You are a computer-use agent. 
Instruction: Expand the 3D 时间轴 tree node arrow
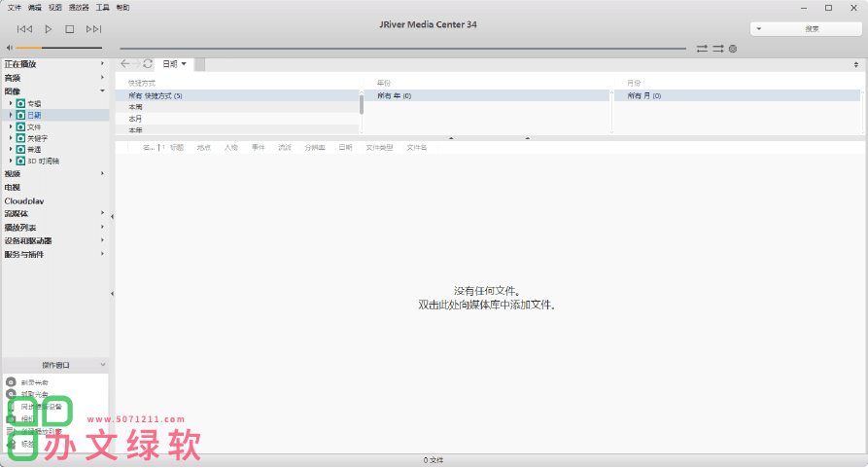[11, 161]
